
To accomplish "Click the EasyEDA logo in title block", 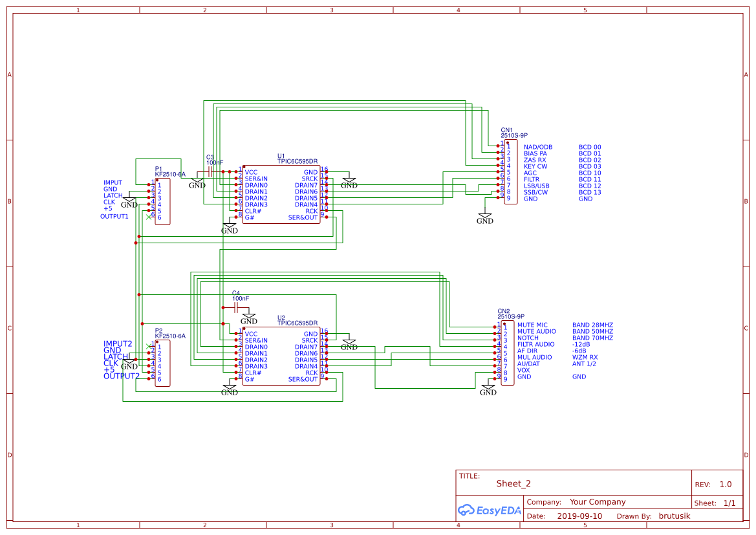I will 489,510.
